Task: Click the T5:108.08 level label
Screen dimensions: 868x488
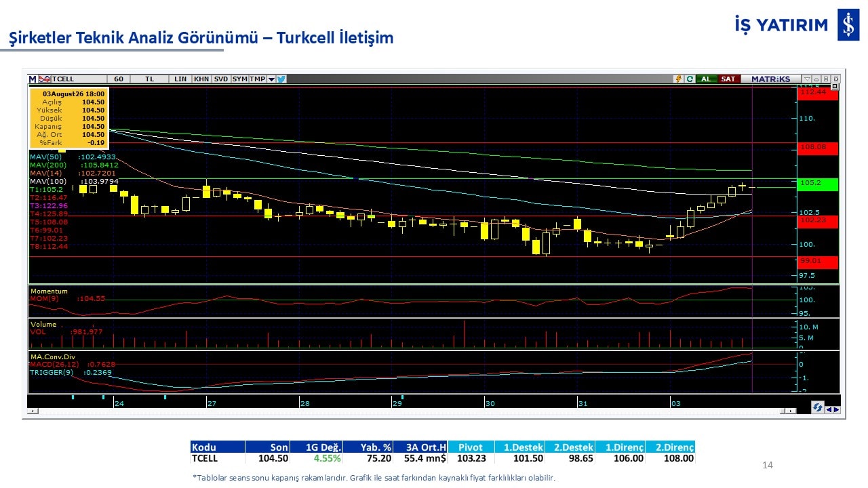Action: (x=48, y=222)
